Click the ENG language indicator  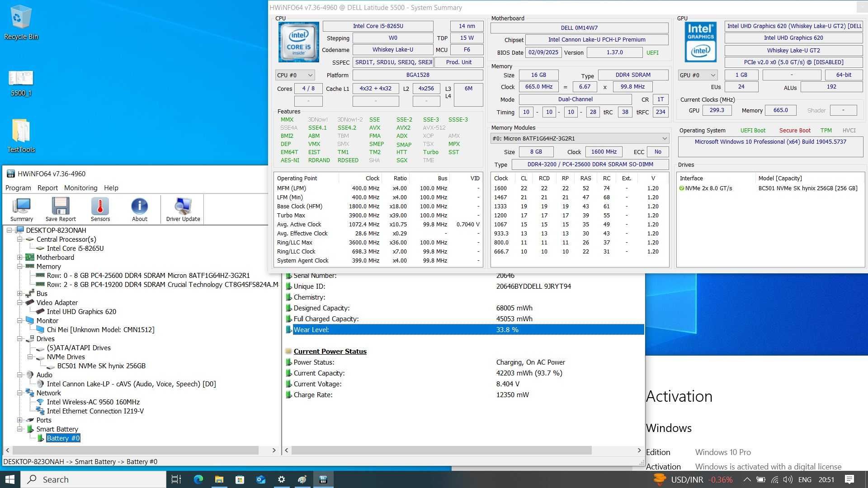click(805, 479)
